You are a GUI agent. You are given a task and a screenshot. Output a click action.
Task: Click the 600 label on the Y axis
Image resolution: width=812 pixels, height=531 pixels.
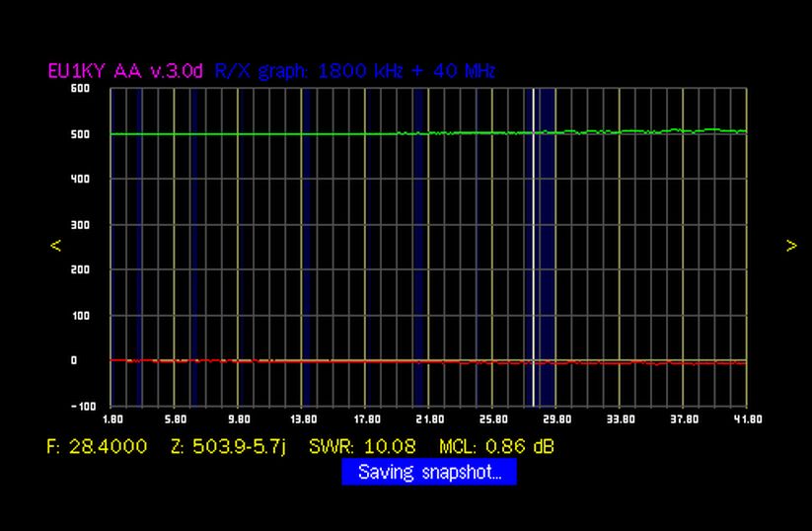pyautogui.click(x=52, y=89)
